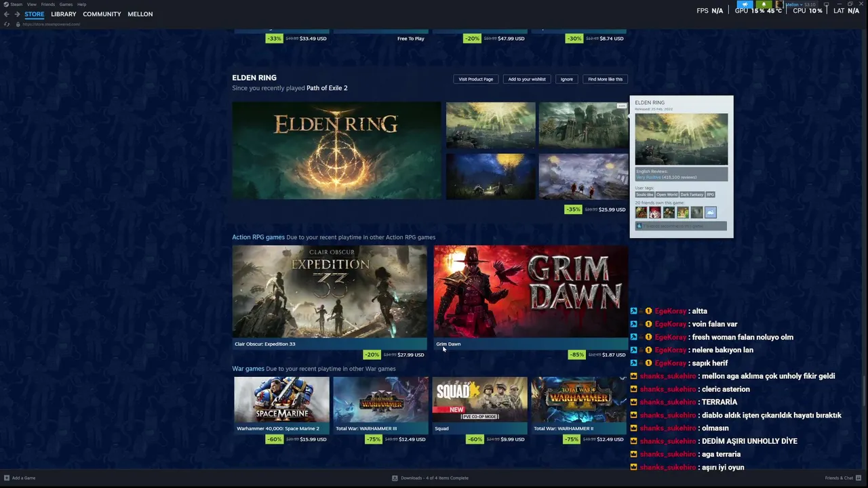Click the padlock icon beside the URL
The height and width of the screenshot is (488, 868).
pos(18,24)
